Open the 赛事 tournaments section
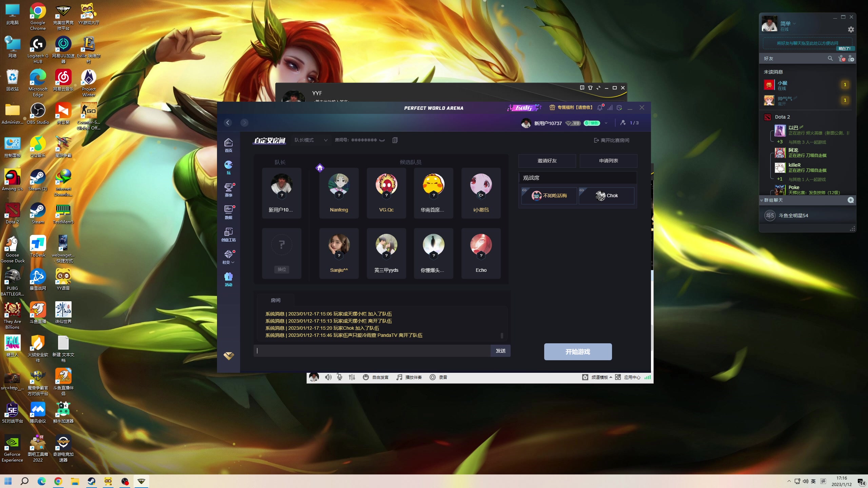 (229, 190)
